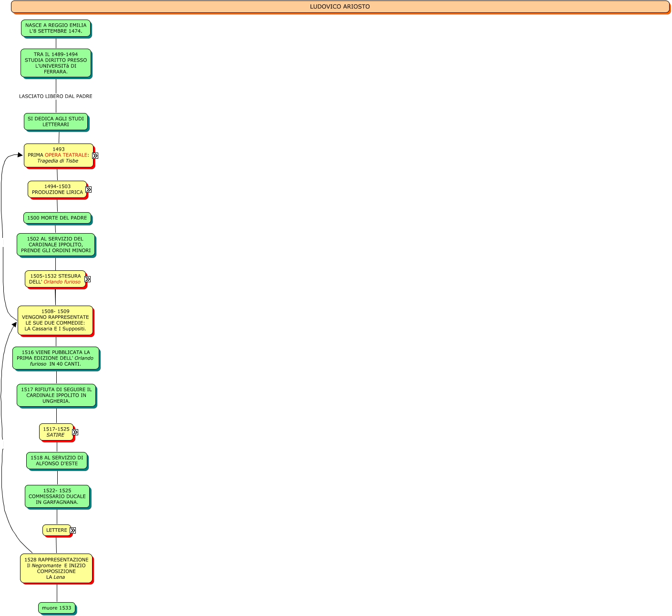Click the arrow icon beside the Satire node
672x616 pixels.
click(75, 432)
